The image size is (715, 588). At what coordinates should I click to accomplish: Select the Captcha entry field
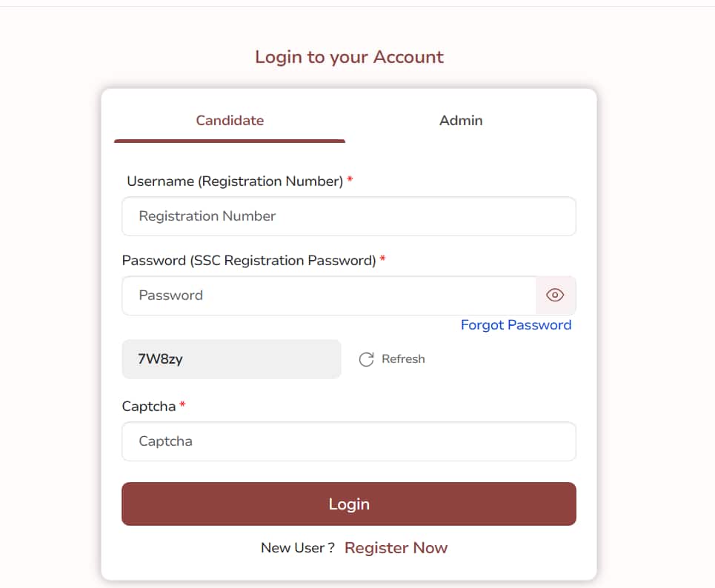[348, 441]
